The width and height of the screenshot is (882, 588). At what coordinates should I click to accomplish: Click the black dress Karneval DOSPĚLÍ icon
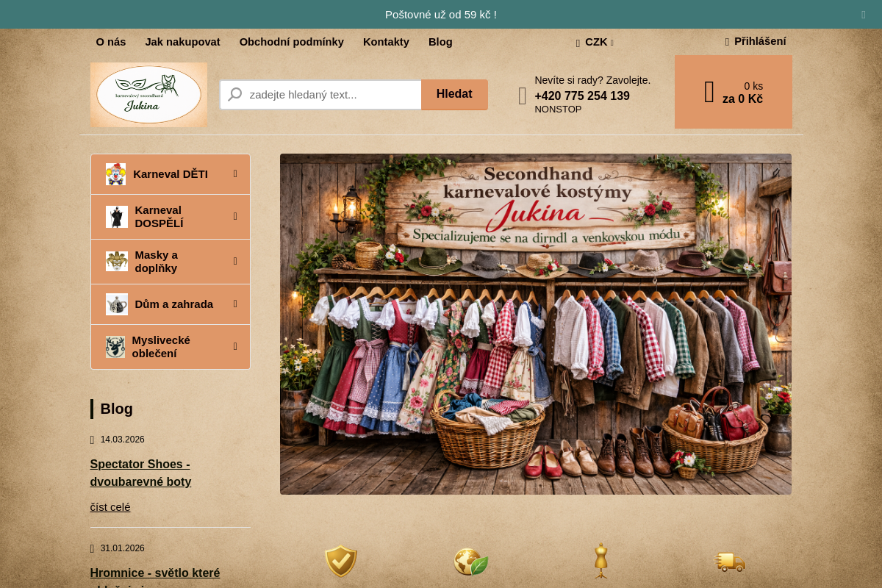pos(116,217)
